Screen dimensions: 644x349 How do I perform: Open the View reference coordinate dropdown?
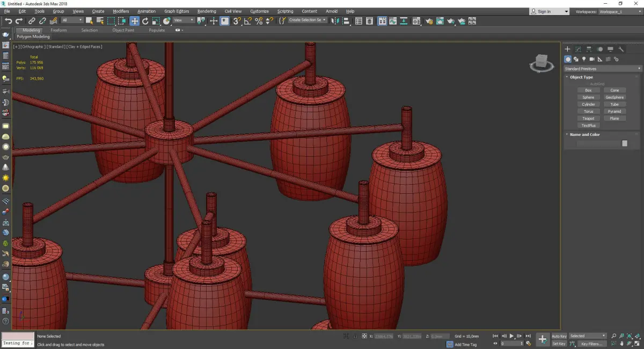click(183, 20)
